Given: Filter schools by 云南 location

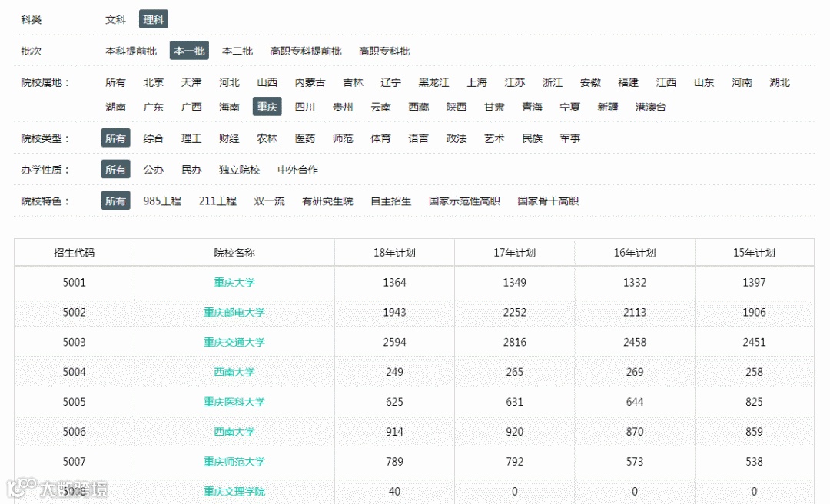Looking at the screenshot, I should [x=380, y=107].
